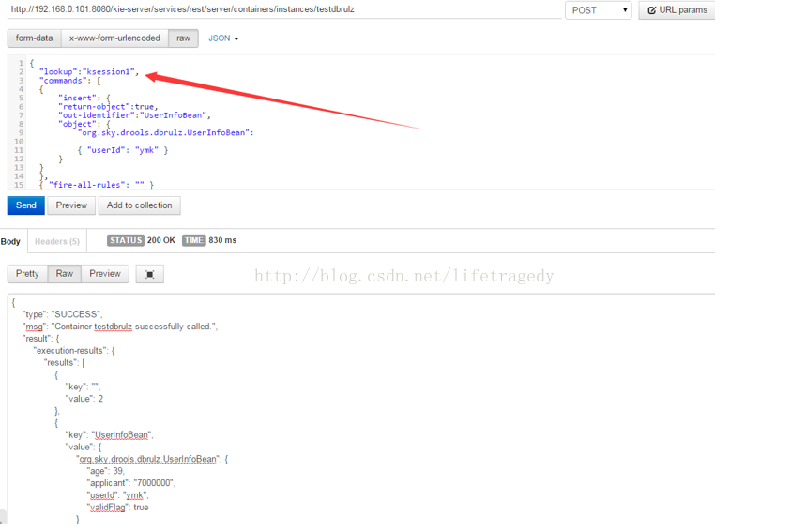
Task: Click the "key": "UserInfoBean" response line
Action: coord(110,435)
